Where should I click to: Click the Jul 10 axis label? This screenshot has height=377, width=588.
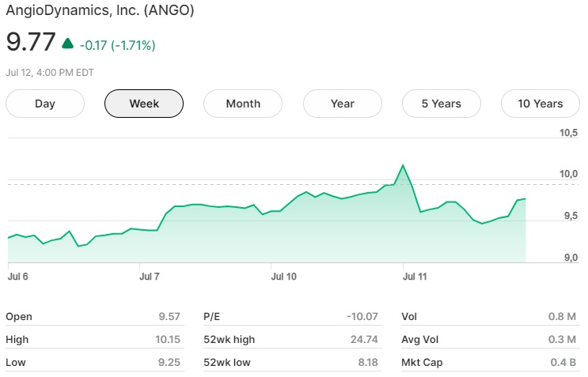point(283,277)
